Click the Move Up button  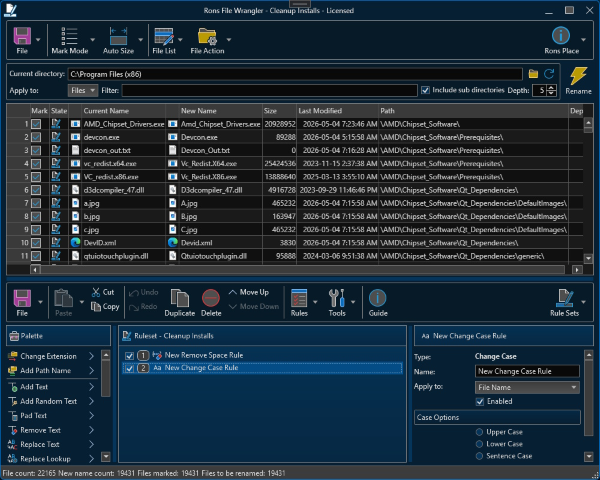pos(249,292)
